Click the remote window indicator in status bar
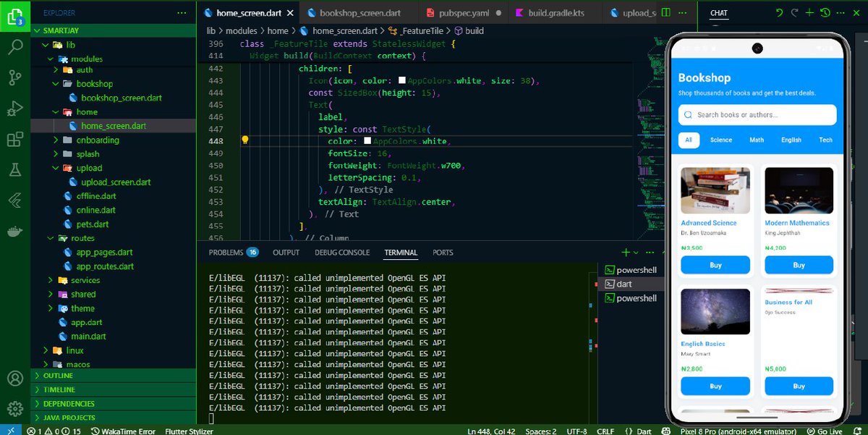The image size is (868, 435). [10, 431]
